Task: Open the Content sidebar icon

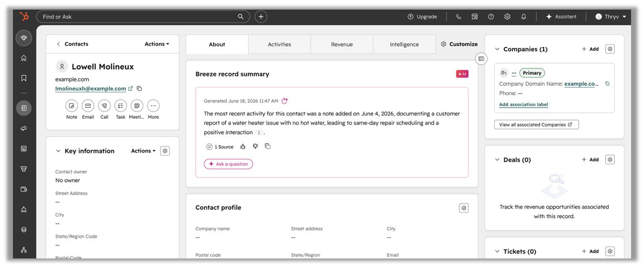Action: [24, 149]
